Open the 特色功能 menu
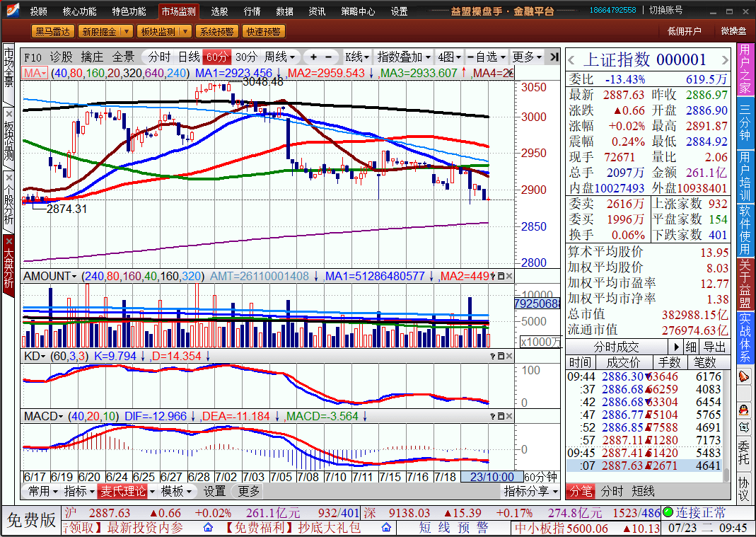756x537 pixels. pos(129,11)
